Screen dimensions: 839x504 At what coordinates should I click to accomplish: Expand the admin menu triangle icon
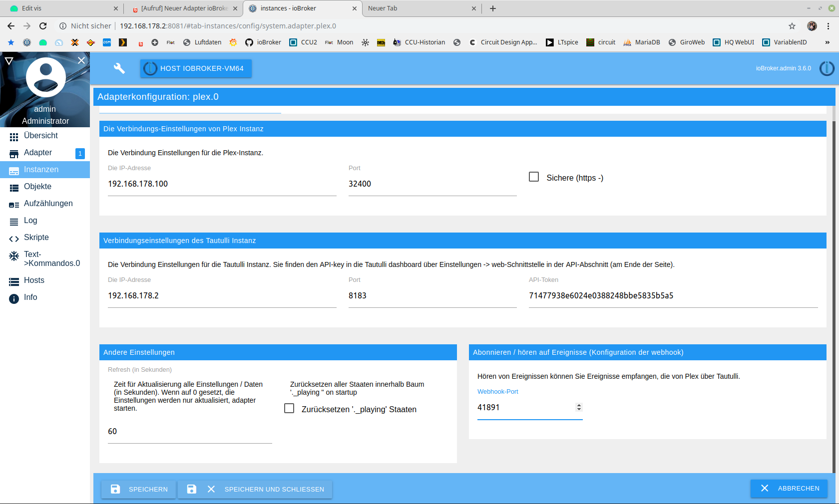point(8,61)
